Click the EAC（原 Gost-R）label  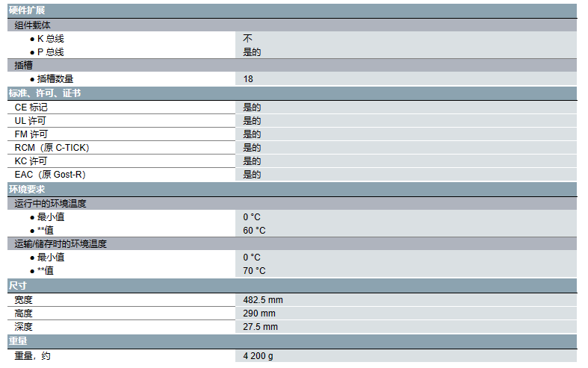(x=52, y=175)
